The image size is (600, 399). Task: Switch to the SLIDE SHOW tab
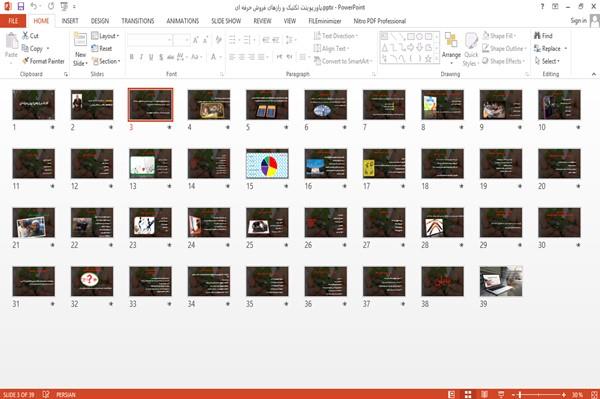point(226,21)
